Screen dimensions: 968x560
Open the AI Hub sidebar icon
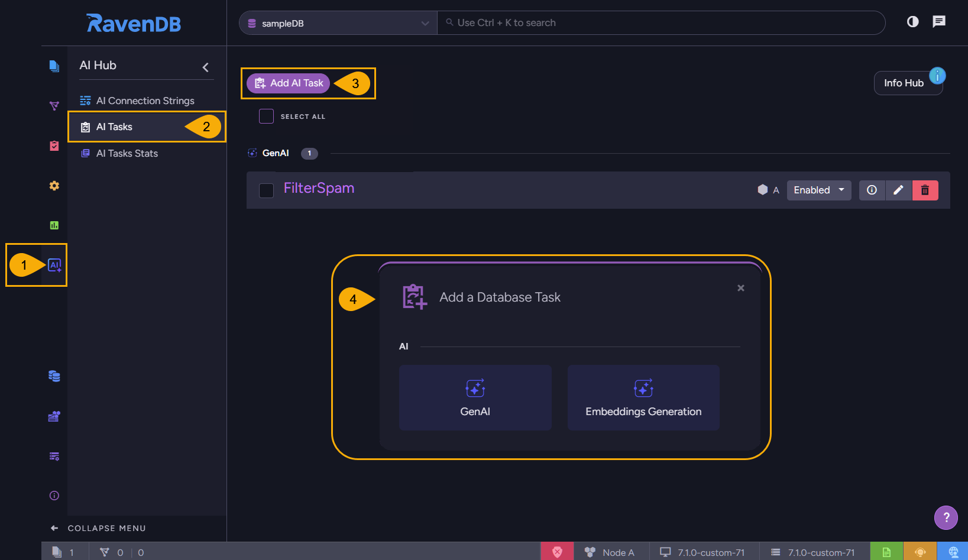tap(54, 265)
